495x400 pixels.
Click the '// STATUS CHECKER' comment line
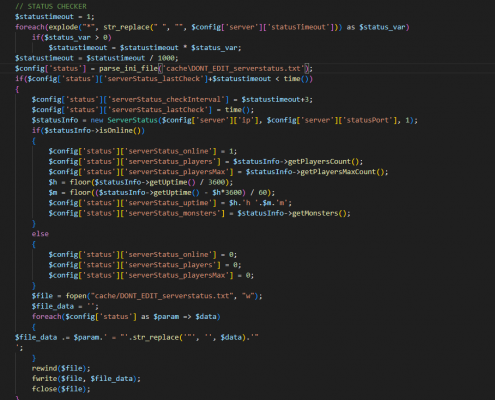pyautogui.click(x=51, y=6)
